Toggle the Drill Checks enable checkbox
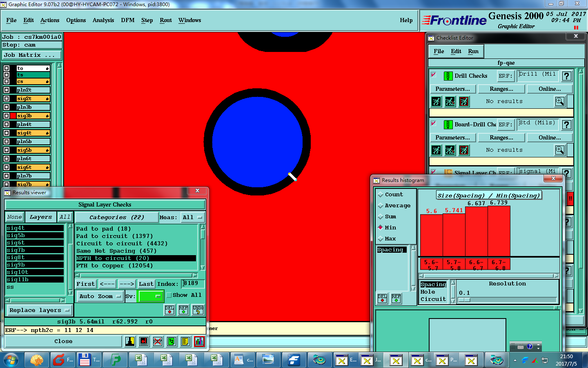Image resolution: width=588 pixels, height=368 pixels. pos(434,75)
